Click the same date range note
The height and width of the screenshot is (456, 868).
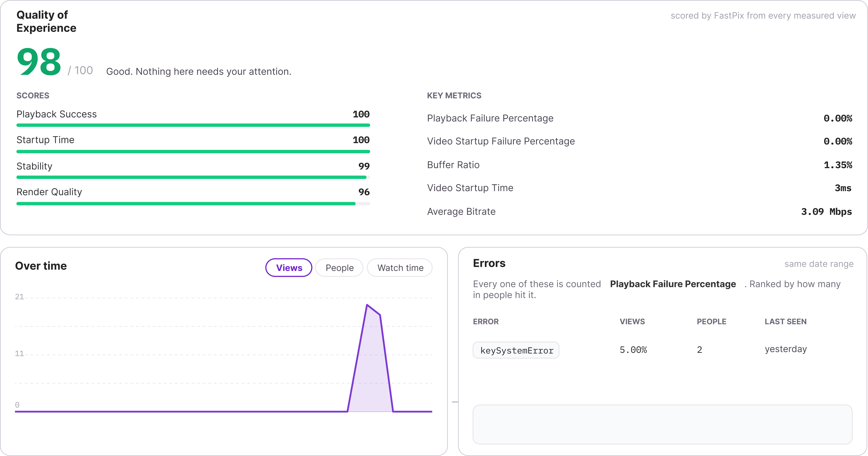819,264
